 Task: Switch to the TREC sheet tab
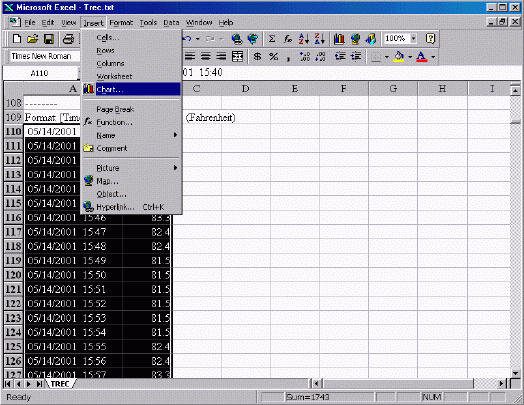pyautogui.click(x=60, y=384)
